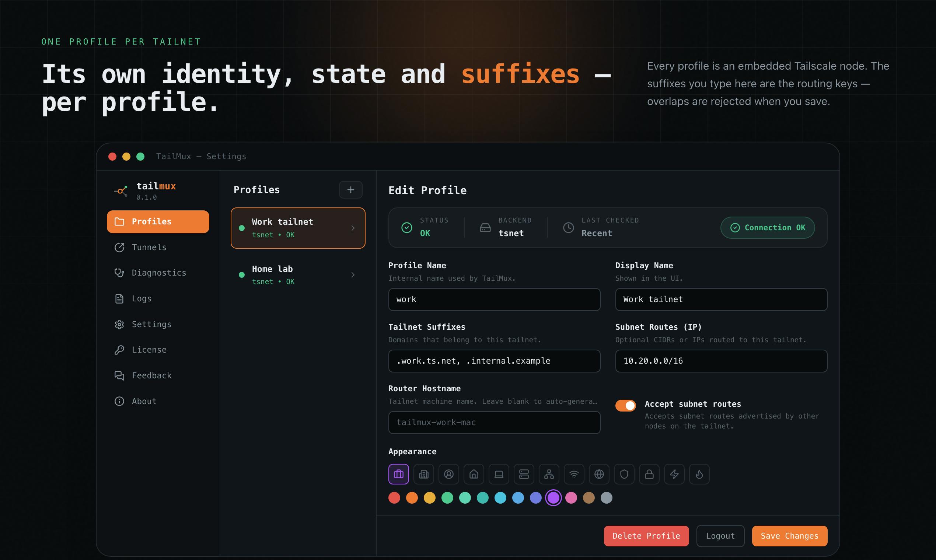The image size is (936, 560).
Task: Go to the License section
Action: coord(158,350)
